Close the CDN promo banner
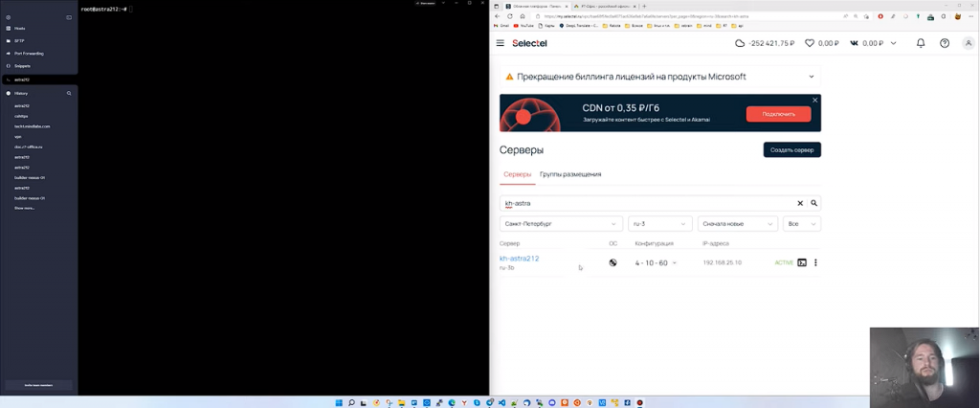The image size is (980, 408). tap(815, 101)
